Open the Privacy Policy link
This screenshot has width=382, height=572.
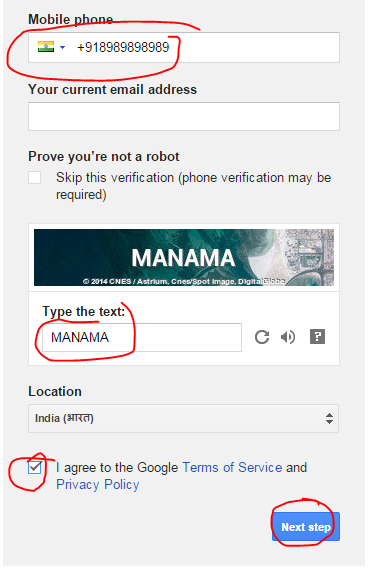coord(97,484)
